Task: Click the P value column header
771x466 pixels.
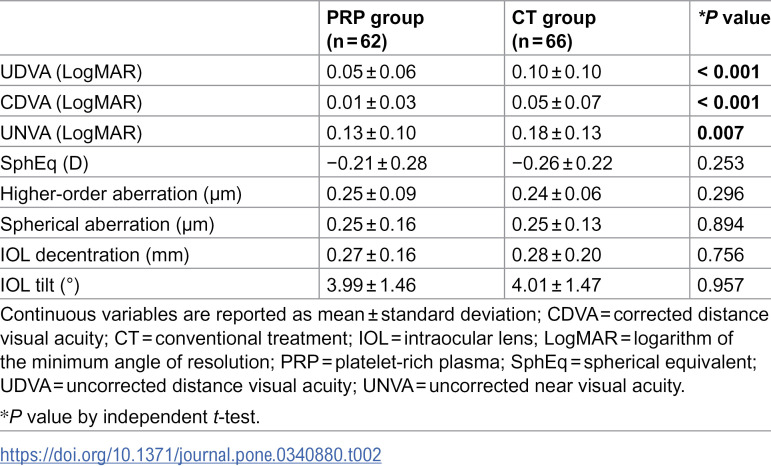Action: [x=734, y=18]
